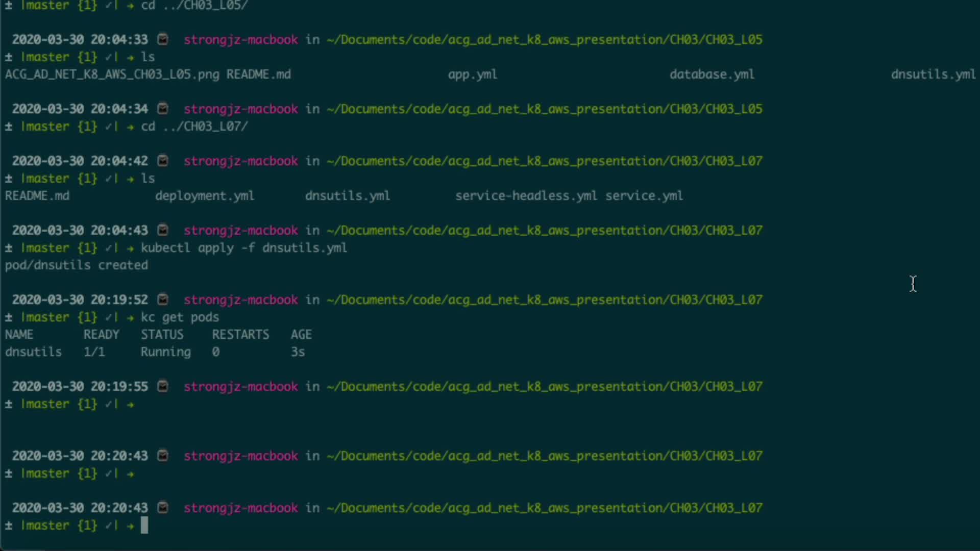Click the RESTARTS column header
The width and height of the screenshot is (980, 551).
(240, 335)
